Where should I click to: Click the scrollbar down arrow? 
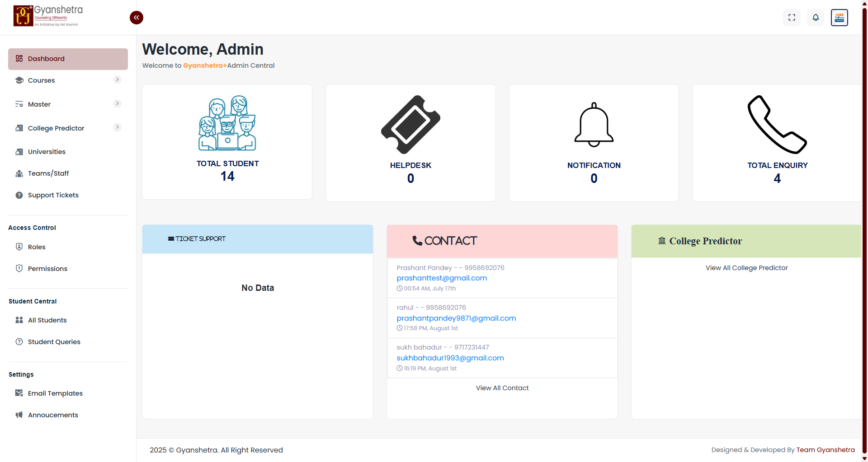tap(864, 458)
